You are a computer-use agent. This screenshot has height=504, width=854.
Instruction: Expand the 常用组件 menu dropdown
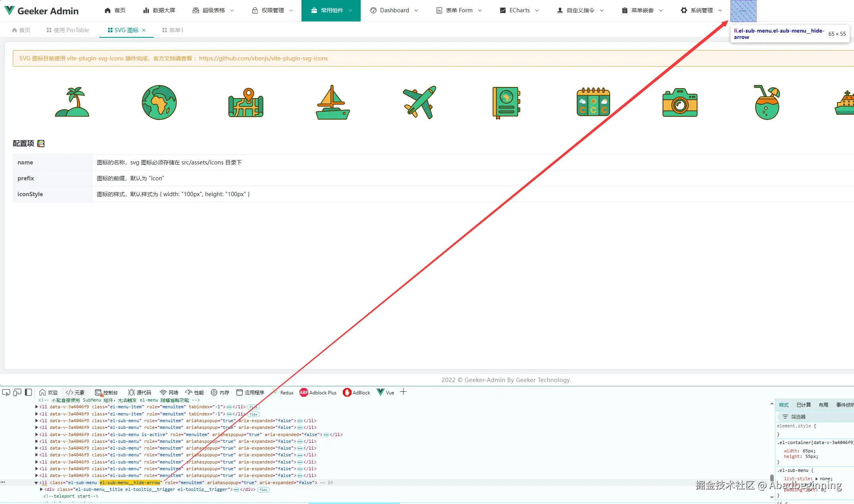[x=331, y=11]
